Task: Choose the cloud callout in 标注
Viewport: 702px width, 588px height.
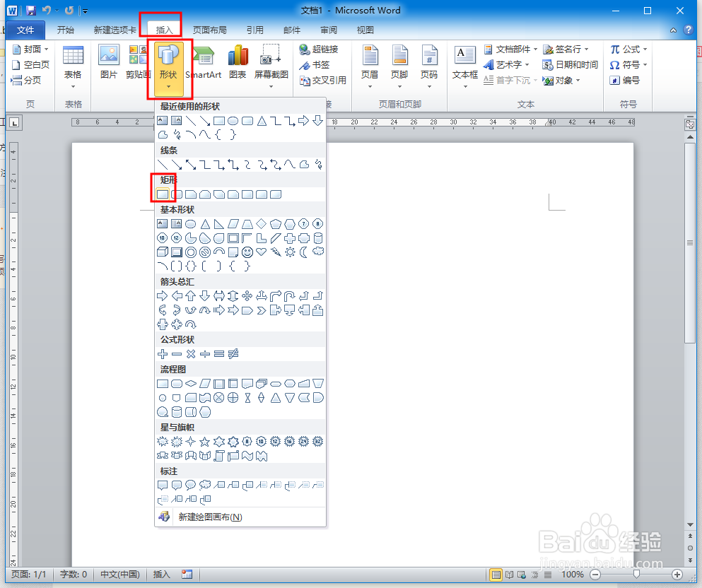Action: [204, 485]
